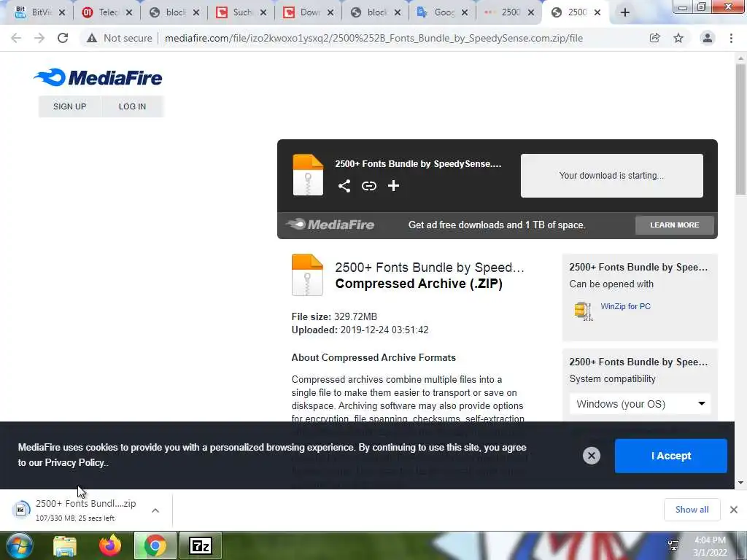
Task: Click the zip file icon in dark panel
Action: pos(308,175)
